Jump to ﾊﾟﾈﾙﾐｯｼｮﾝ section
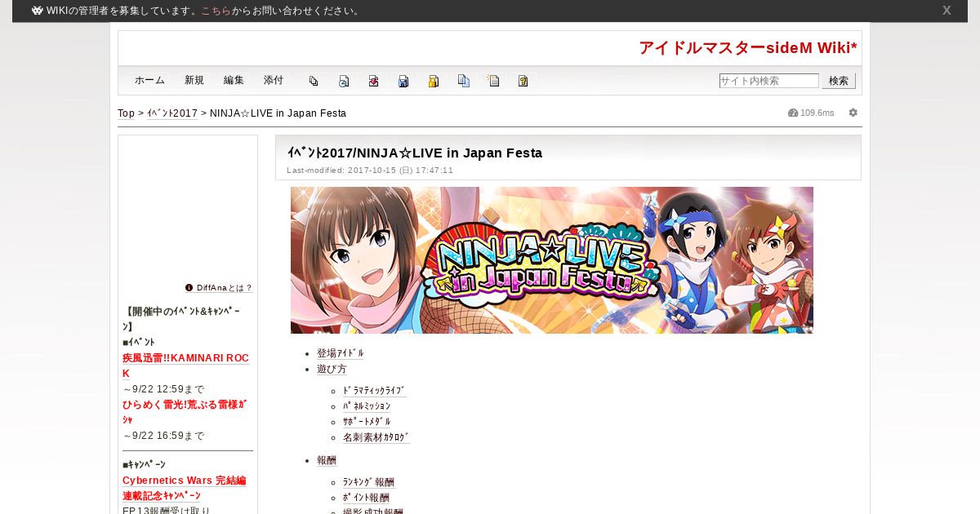This screenshot has width=980, height=514. tap(367, 406)
